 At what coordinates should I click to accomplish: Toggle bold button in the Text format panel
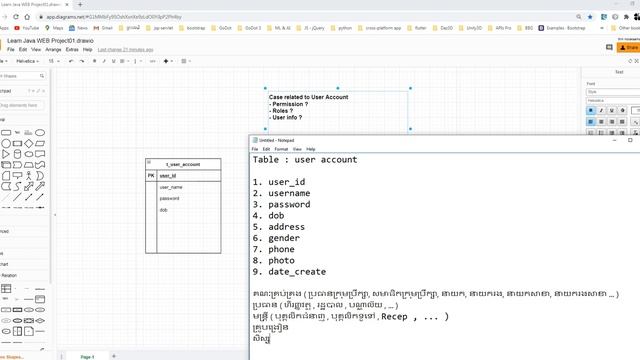point(591,111)
